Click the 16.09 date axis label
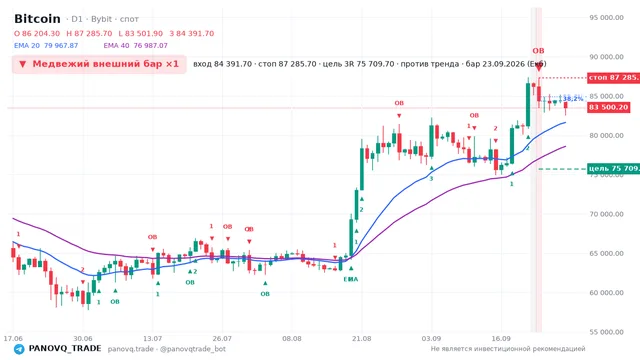Image resolution: width=640 pixels, height=360 pixels. 501,338
